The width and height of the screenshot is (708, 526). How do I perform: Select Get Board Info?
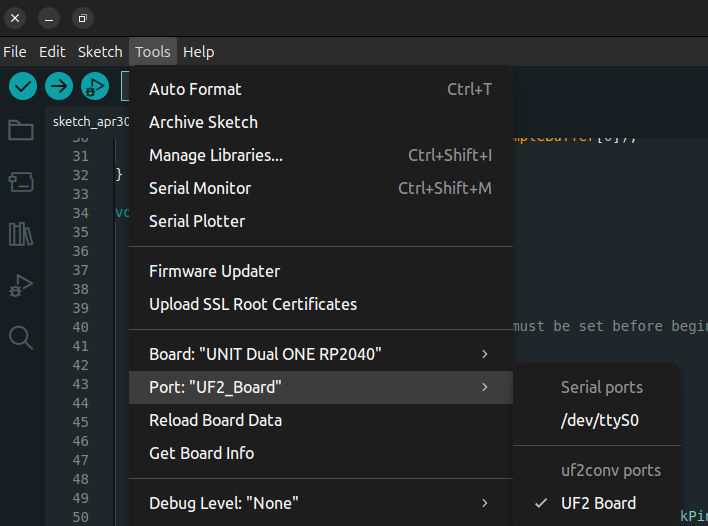(x=321, y=453)
